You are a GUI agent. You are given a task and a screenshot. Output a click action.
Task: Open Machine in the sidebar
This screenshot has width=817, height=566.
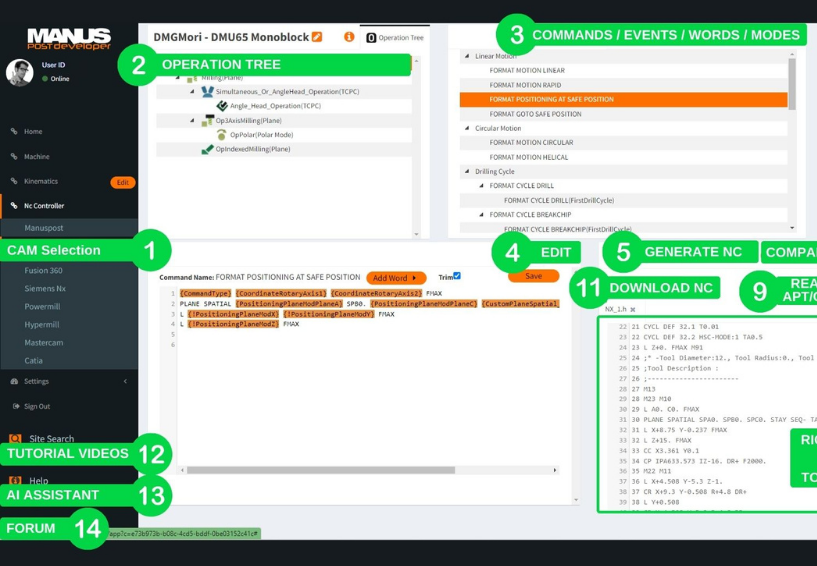(x=36, y=156)
